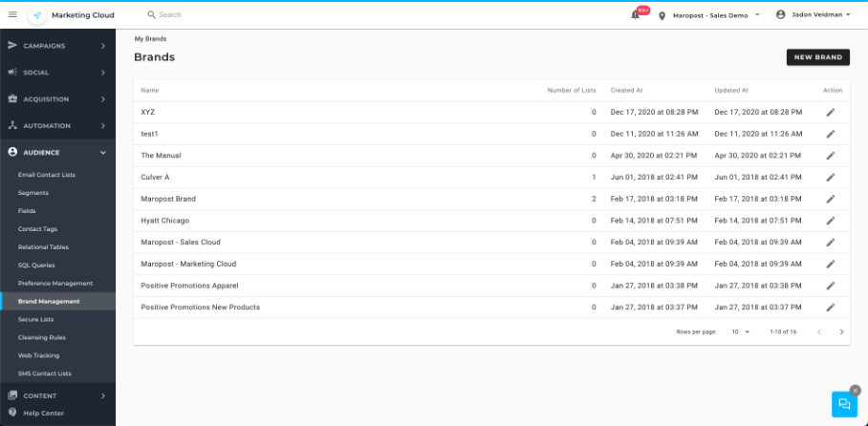Open SMS Contact Lists

point(44,373)
